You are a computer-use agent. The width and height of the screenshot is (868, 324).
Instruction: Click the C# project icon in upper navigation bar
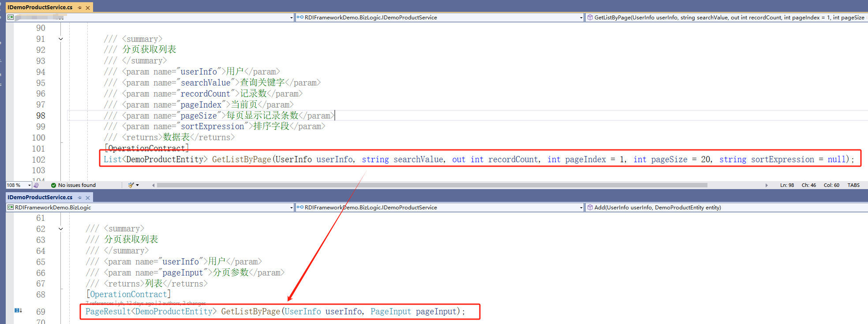click(x=11, y=17)
